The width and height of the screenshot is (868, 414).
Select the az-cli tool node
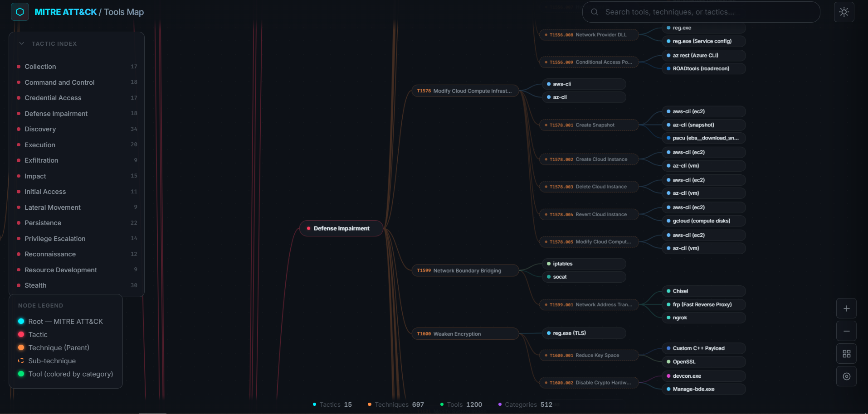pos(584,97)
